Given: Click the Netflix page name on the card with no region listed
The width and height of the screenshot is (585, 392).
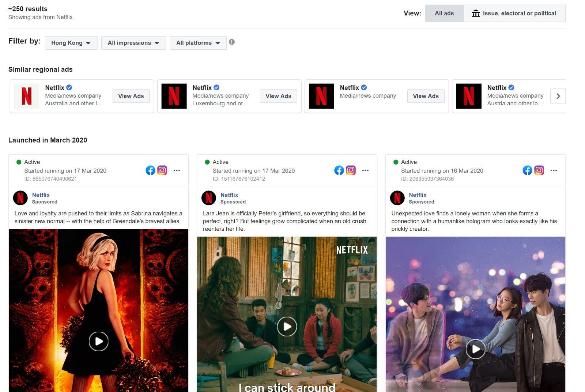Looking at the screenshot, I should pyautogui.click(x=349, y=88).
